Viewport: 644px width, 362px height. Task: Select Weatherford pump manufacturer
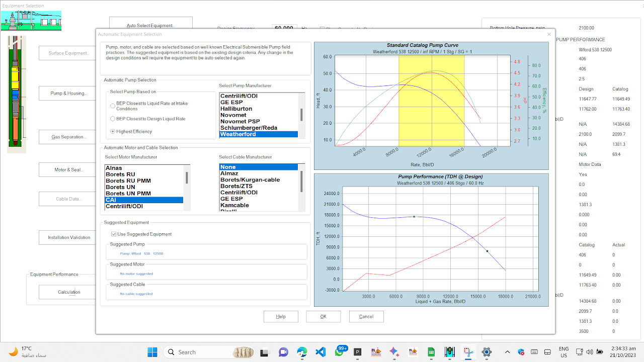tap(259, 134)
